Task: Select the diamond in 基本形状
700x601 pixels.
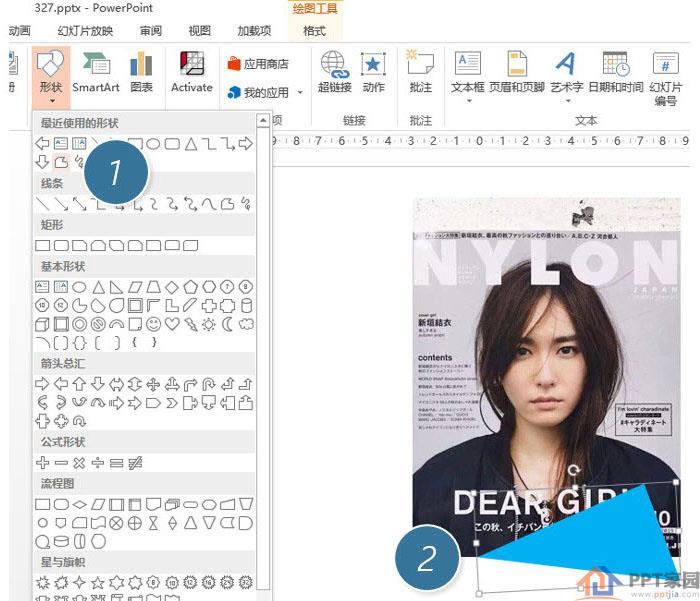Action: click(x=172, y=287)
